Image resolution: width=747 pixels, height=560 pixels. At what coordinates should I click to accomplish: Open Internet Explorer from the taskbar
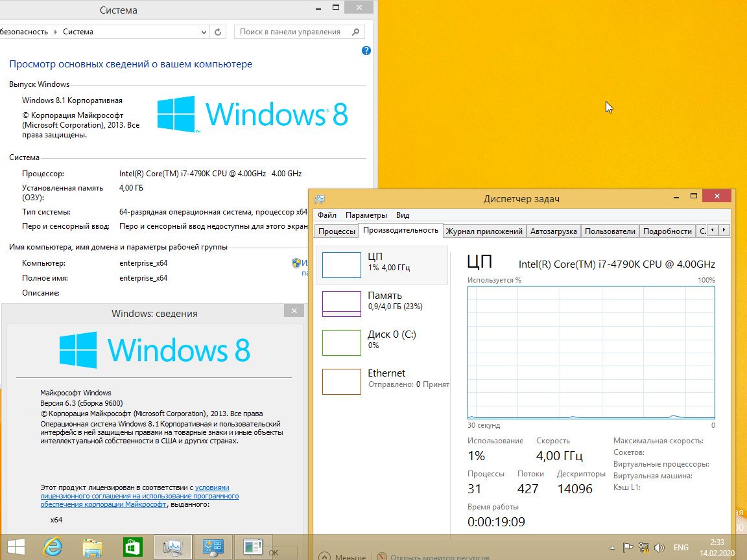[53, 547]
